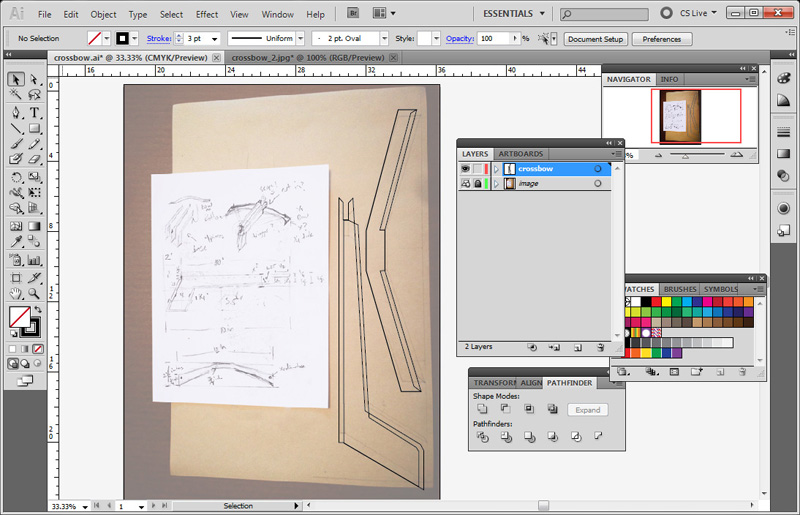Viewport: 800px width, 515px height.
Task: Swap fill and stroke colors
Action: click(x=38, y=309)
